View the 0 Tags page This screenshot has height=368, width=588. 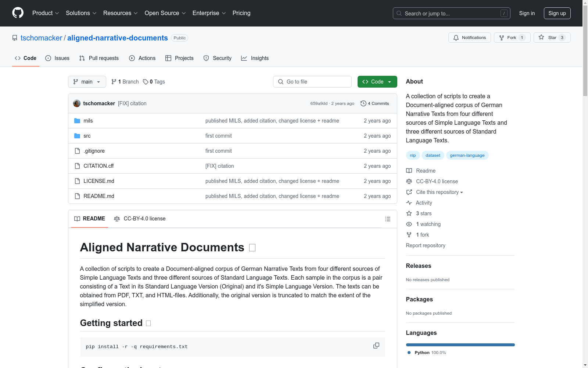[154, 82]
